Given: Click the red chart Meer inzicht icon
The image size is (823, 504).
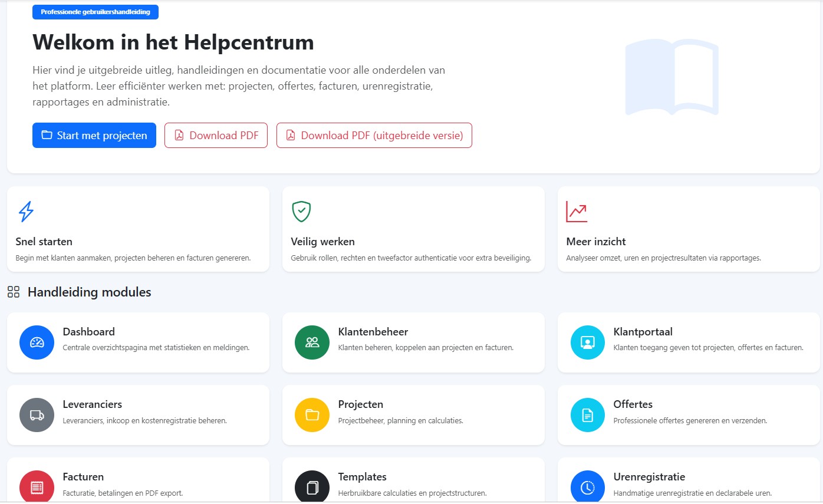Looking at the screenshot, I should [x=577, y=212].
